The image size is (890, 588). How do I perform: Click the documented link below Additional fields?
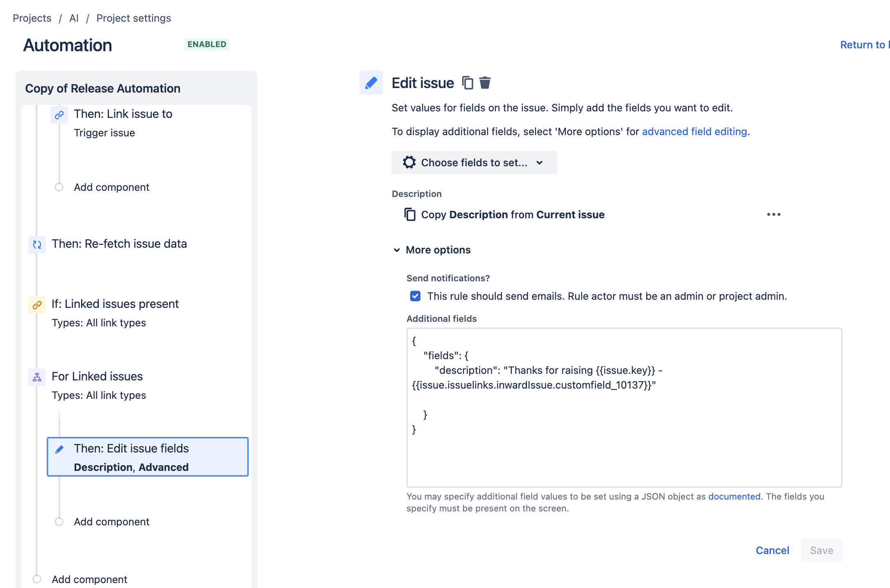pyautogui.click(x=734, y=496)
